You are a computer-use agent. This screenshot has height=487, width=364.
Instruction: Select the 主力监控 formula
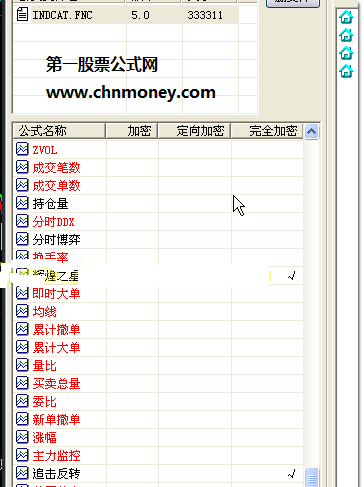56,456
